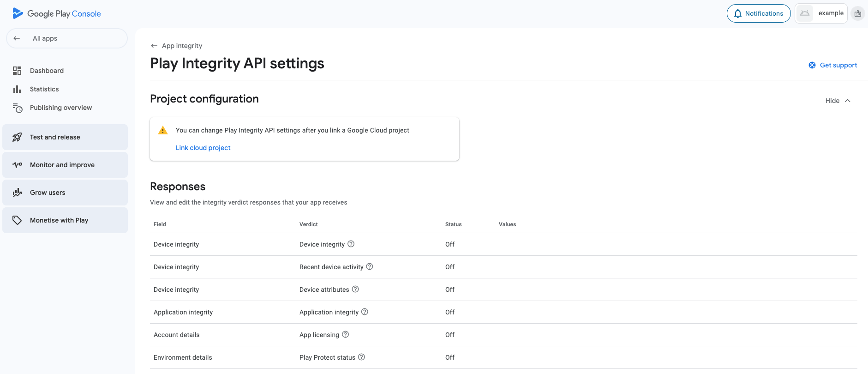Expand the Test and release section
The width and height of the screenshot is (868, 374).
(65, 137)
